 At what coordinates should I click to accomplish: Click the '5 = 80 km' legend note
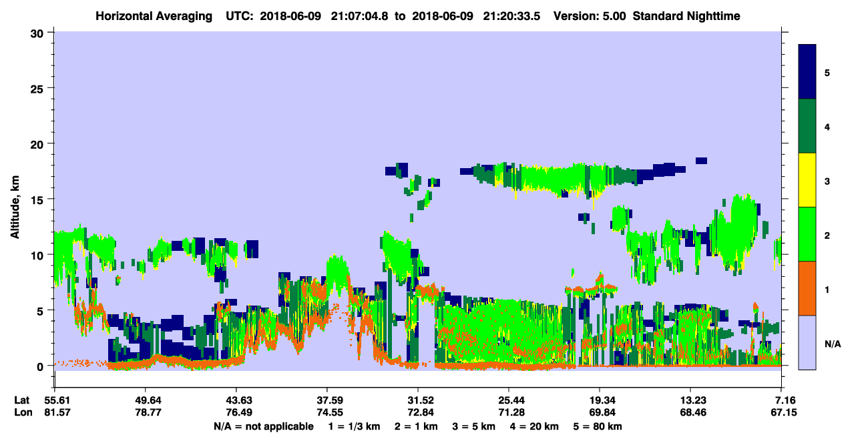click(598, 426)
